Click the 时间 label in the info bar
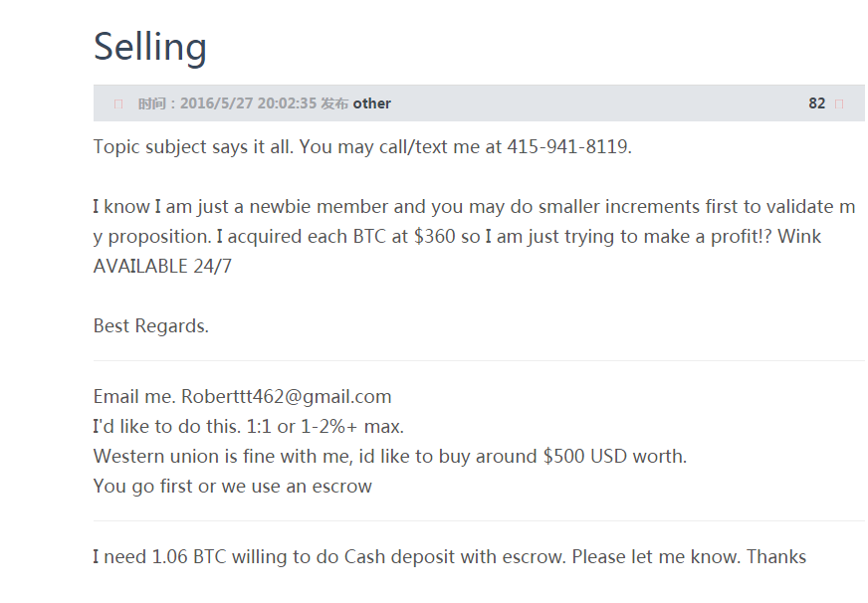The height and width of the screenshot is (603, 868). click(x=151, y=103)
